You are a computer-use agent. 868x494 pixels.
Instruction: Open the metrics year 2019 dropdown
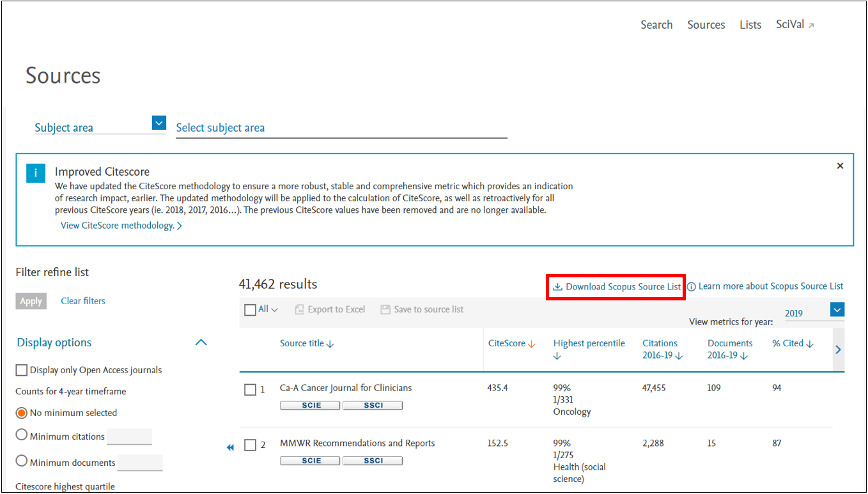tap(837, 310)
